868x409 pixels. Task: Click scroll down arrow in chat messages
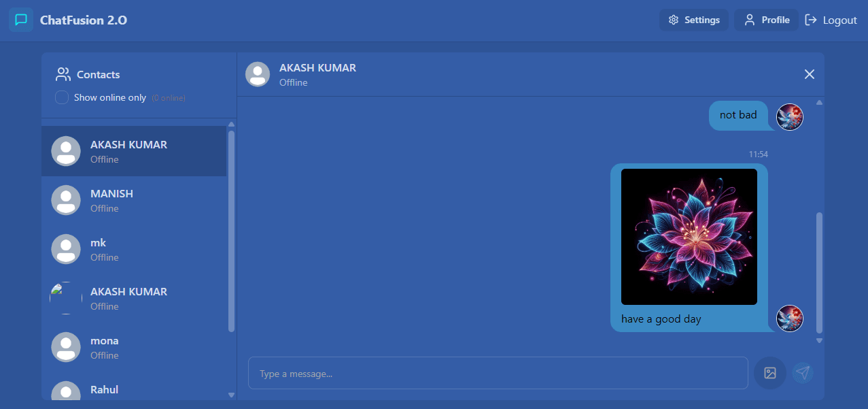[x=819, y=340]
